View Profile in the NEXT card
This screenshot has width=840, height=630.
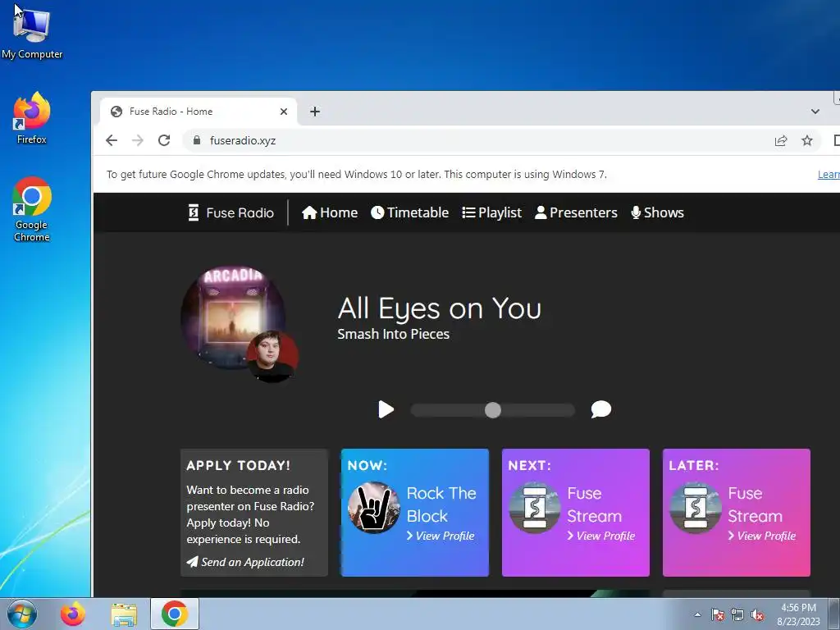tap(601, 536)
